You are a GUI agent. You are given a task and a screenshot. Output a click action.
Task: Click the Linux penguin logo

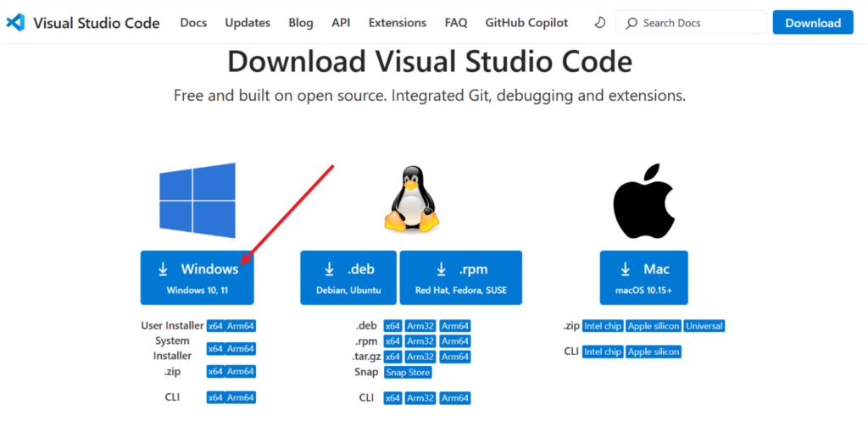411,198
